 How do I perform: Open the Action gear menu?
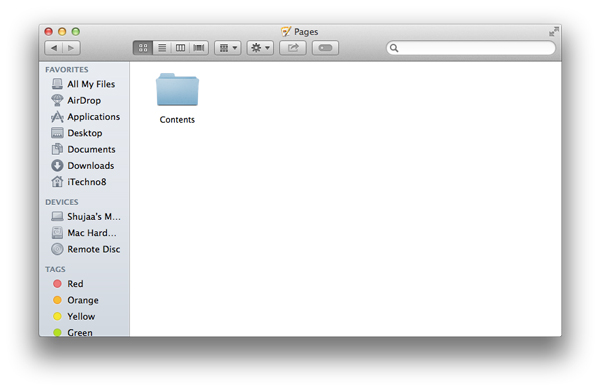pyautogui.click(x=260, y=48)
